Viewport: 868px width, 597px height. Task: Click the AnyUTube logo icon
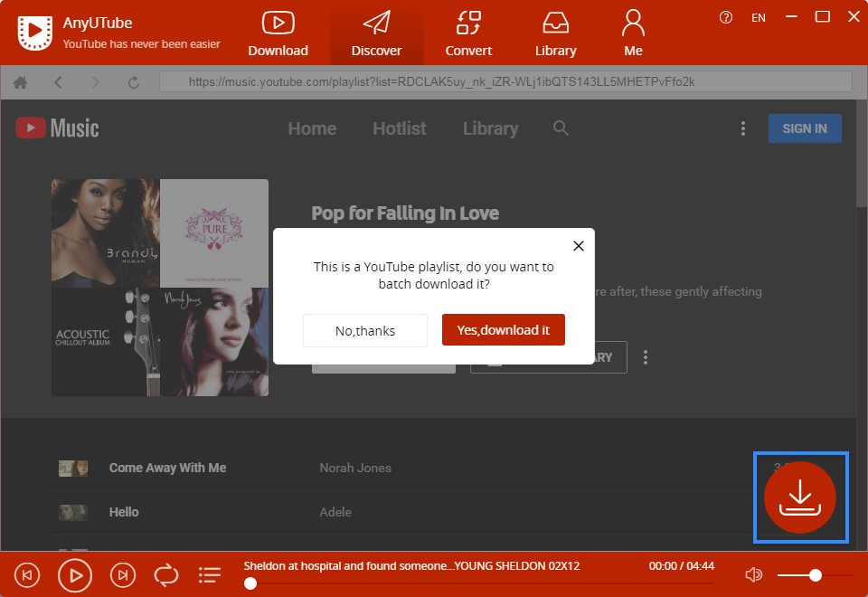pos(35,33)
